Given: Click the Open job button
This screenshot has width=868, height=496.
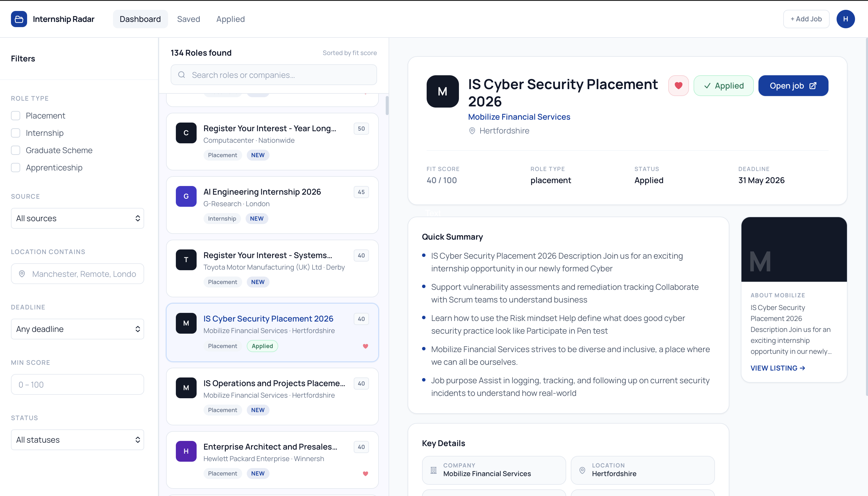Looking at the screenshot, I should [x=793, y=86].
